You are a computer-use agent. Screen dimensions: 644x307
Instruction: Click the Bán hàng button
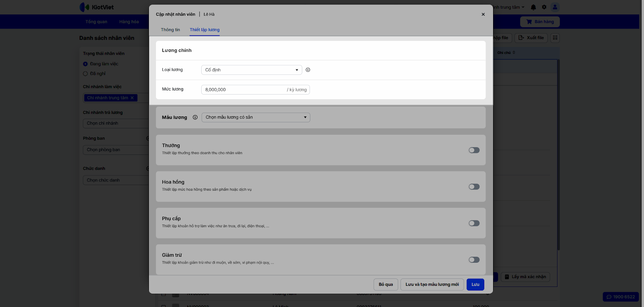[540, 22]
